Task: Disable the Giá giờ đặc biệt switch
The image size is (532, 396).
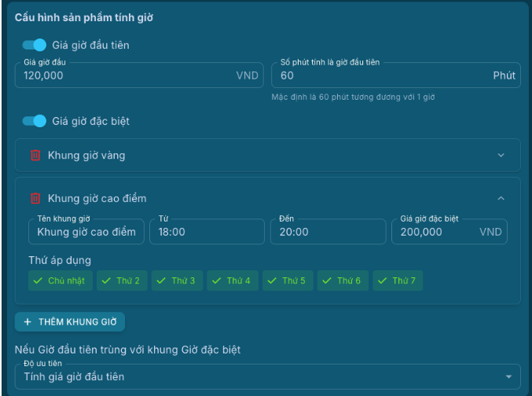Action: [x=35, y=121]
